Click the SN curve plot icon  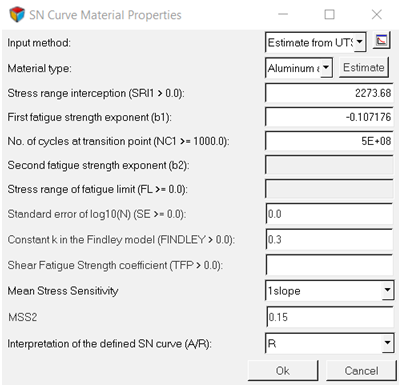tap(381, 41)
